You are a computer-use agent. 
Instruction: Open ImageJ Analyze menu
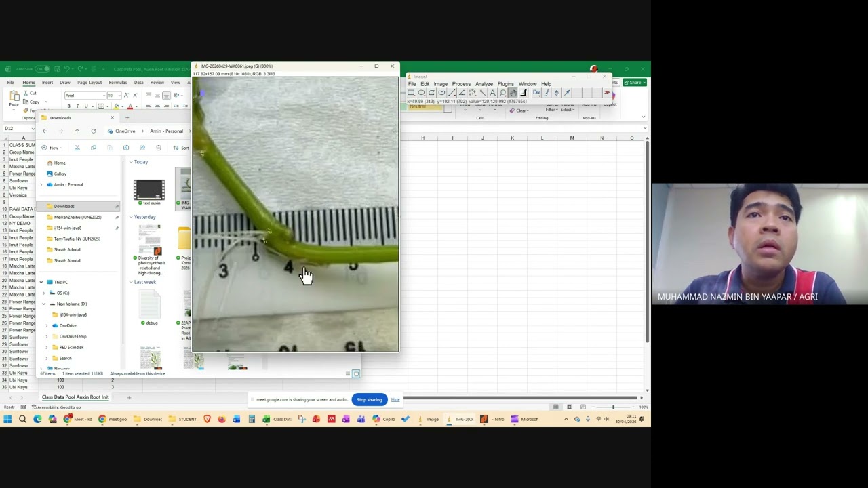click(484, 84)
